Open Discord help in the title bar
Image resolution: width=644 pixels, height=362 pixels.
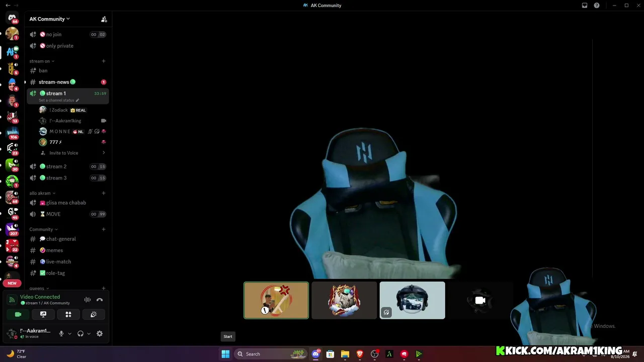click(x=597, y=6)
